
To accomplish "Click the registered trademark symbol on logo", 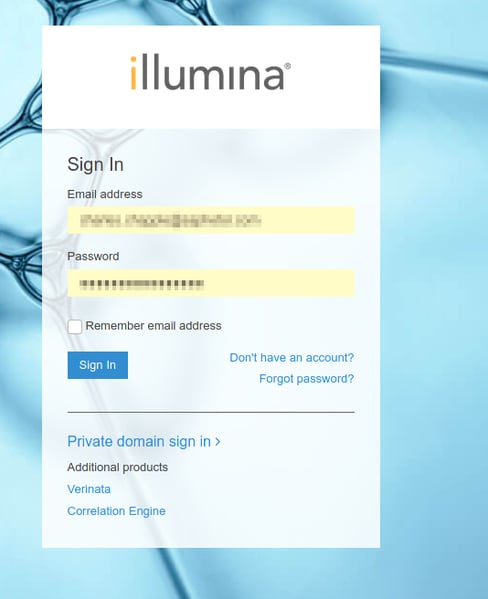I will 287,66.
